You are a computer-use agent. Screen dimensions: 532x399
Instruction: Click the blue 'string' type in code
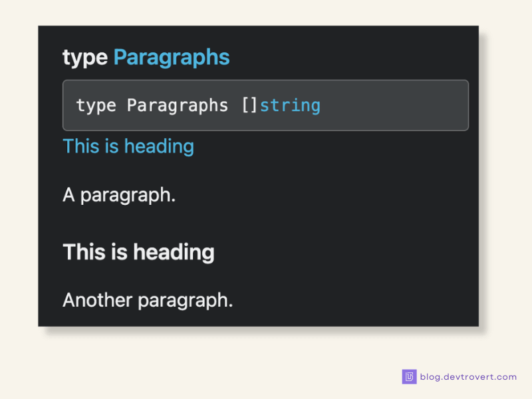pos(290,106)
